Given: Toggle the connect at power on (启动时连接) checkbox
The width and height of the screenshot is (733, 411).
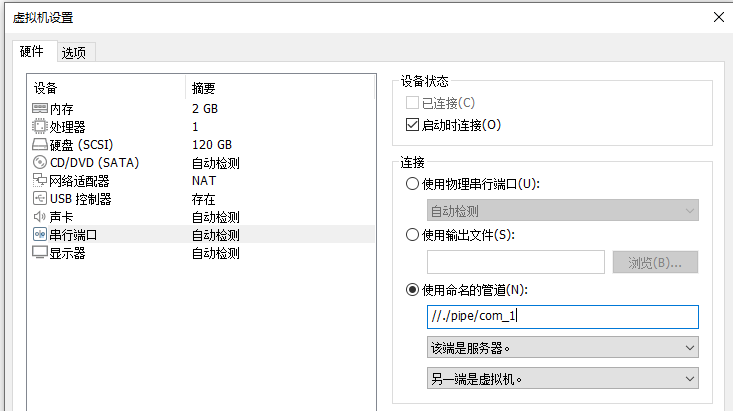Looking at the screenshot, I should pos(412,125).
